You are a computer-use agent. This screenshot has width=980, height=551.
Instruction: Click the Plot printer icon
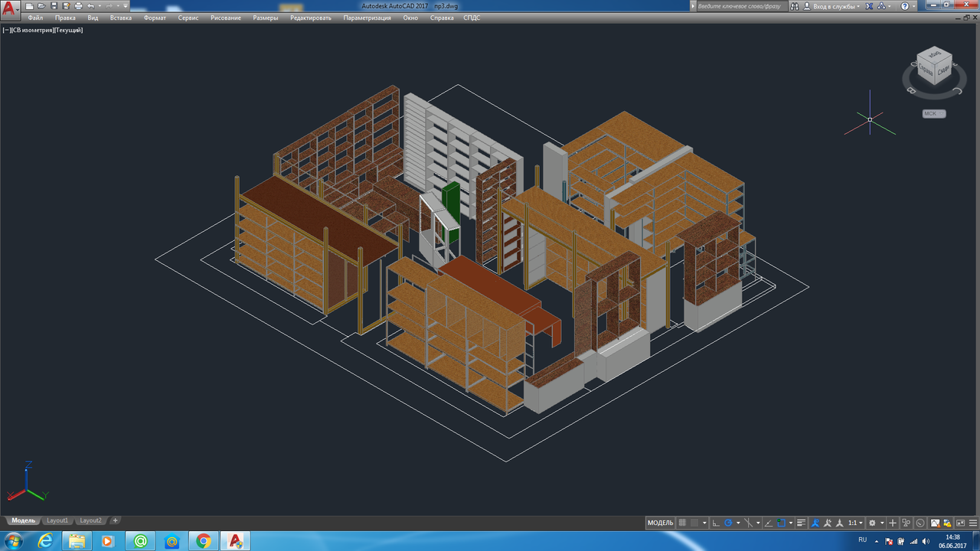(x=78, y=6)
